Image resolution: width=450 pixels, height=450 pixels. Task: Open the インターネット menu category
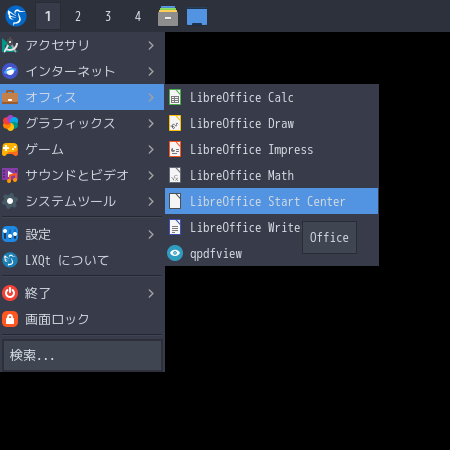82,71
